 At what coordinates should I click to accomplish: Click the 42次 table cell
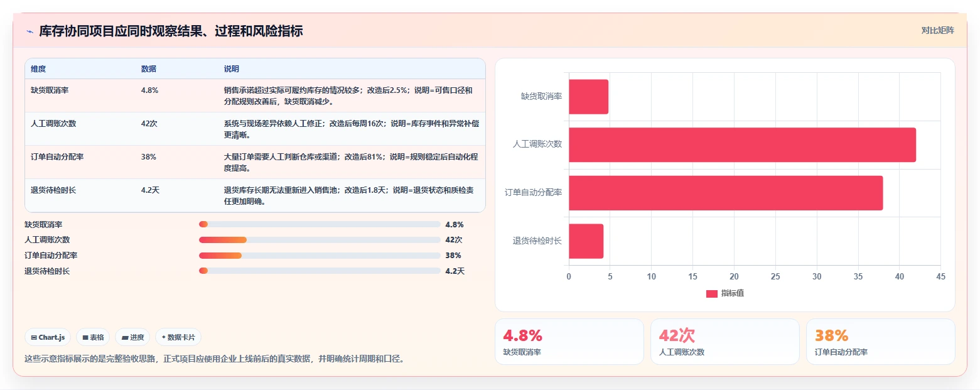click(x=149, y=124)
